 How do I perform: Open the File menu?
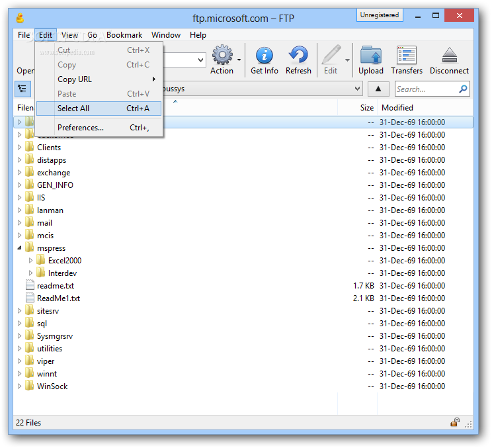tap(24, 35)
